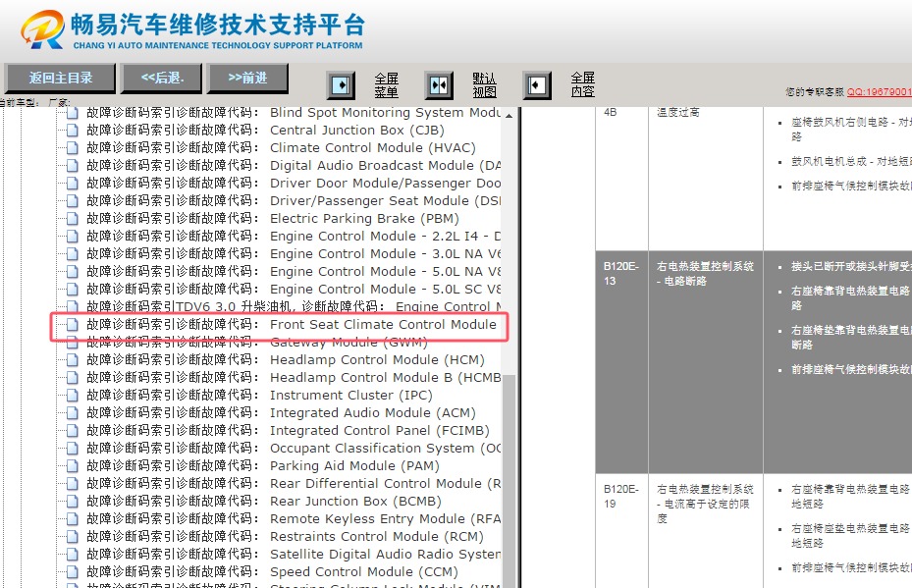Open Speed Control Module (CCM) entry
This screenshot has width=912, height=588.
(272, 571)
